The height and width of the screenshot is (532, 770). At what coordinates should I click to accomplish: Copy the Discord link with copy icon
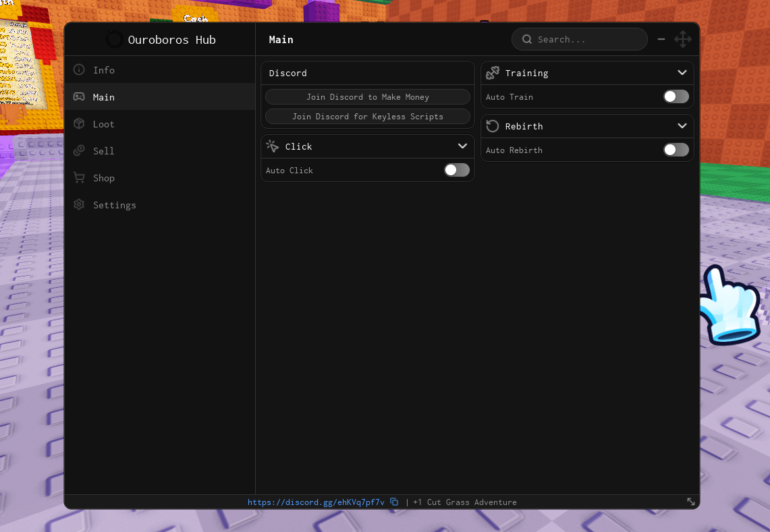click(x=394, y=502)
